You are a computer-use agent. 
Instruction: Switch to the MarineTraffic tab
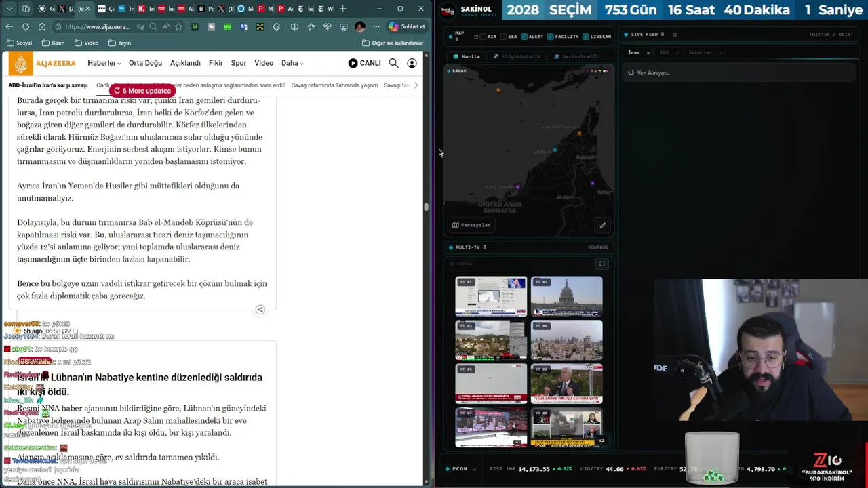coord(578,56)
